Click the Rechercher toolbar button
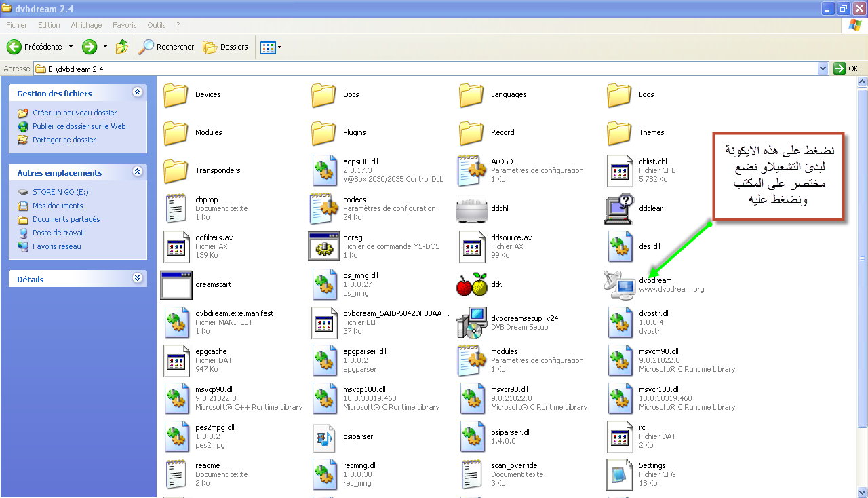The image size is (868, 498). tap(167, 47)
